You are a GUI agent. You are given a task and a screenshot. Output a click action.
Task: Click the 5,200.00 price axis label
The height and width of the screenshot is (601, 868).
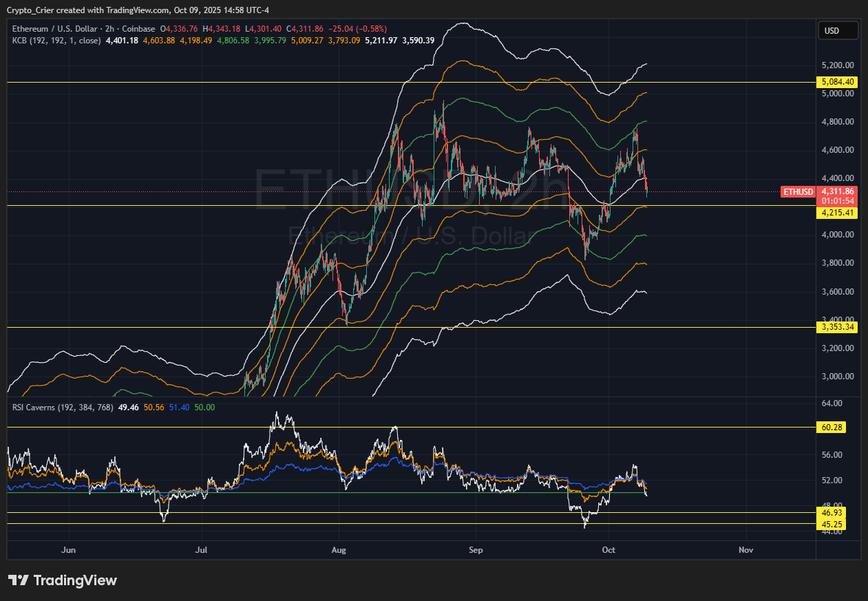(838, 65)
